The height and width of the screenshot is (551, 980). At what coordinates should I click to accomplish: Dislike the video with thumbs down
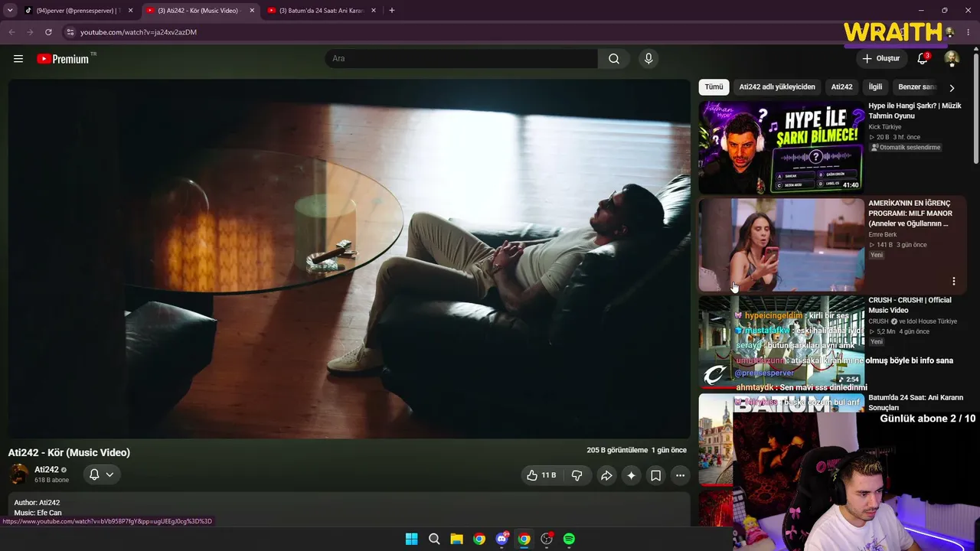[577, 475]
